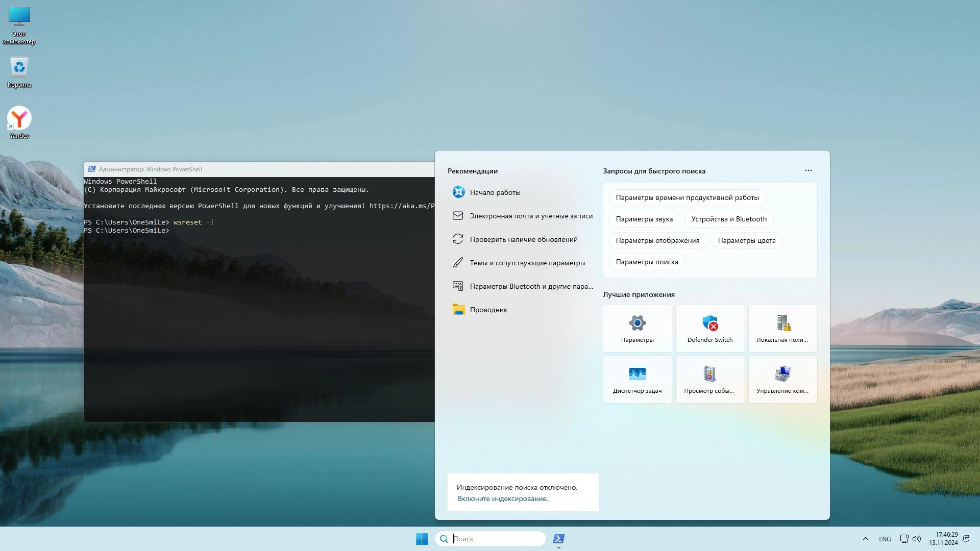
Task: Open the ellipsis menu in the search panel
Action: [x=808, y=170]
